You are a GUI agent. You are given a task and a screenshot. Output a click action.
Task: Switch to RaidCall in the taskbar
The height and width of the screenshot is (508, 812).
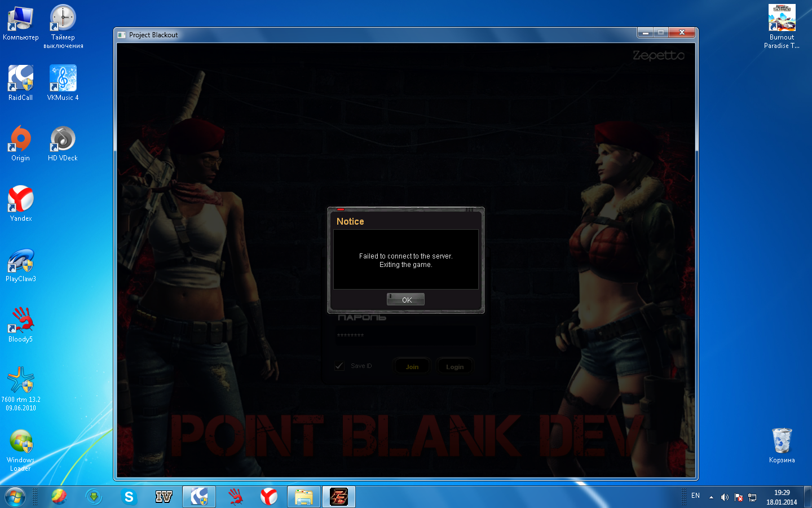tap(199, 497)
